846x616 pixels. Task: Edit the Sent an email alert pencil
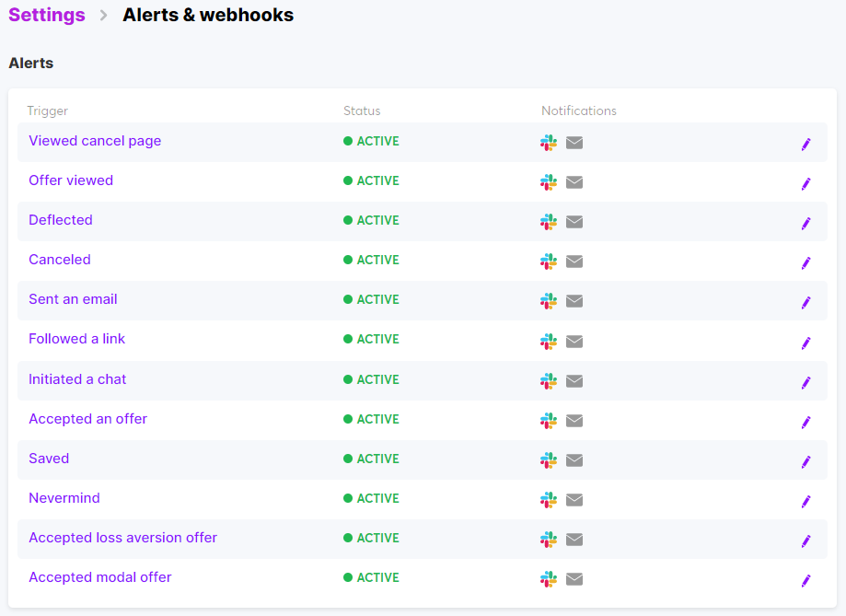coord(806,302)
